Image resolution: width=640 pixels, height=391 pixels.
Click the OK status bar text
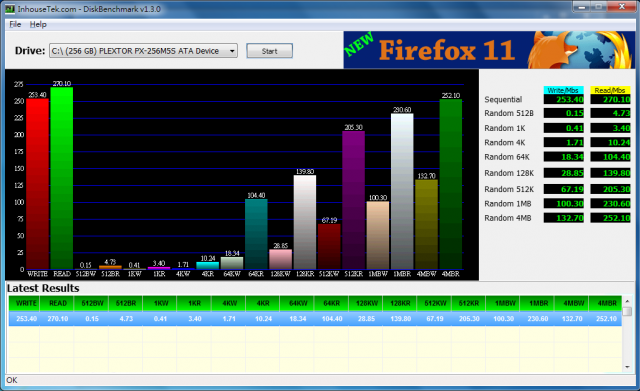click(12, 380)
